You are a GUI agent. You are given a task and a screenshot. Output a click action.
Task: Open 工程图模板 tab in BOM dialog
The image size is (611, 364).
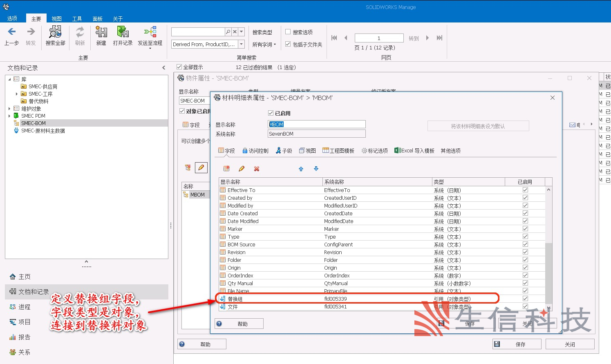pyautogui.click(x=338, y=151)
